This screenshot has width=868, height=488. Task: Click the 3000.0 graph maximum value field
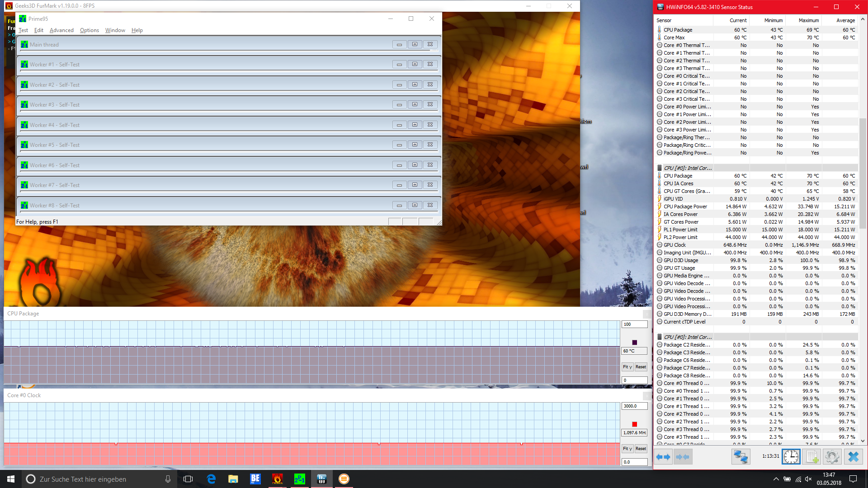coord(634,406)
